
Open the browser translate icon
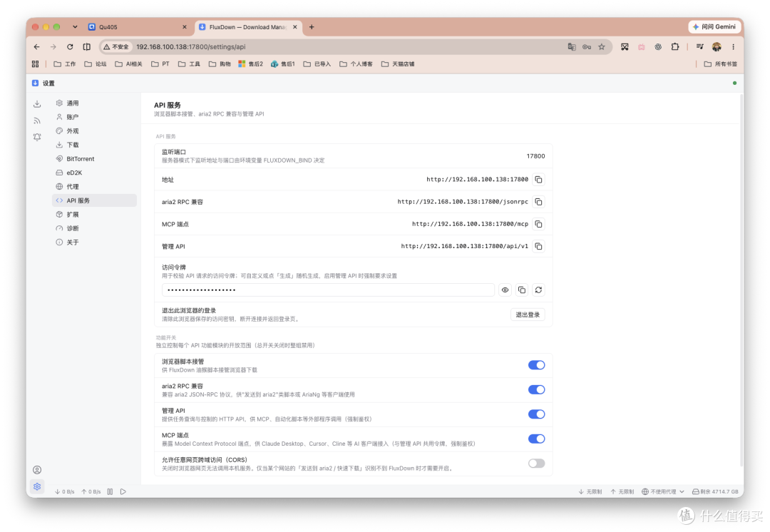click(572, 46)
